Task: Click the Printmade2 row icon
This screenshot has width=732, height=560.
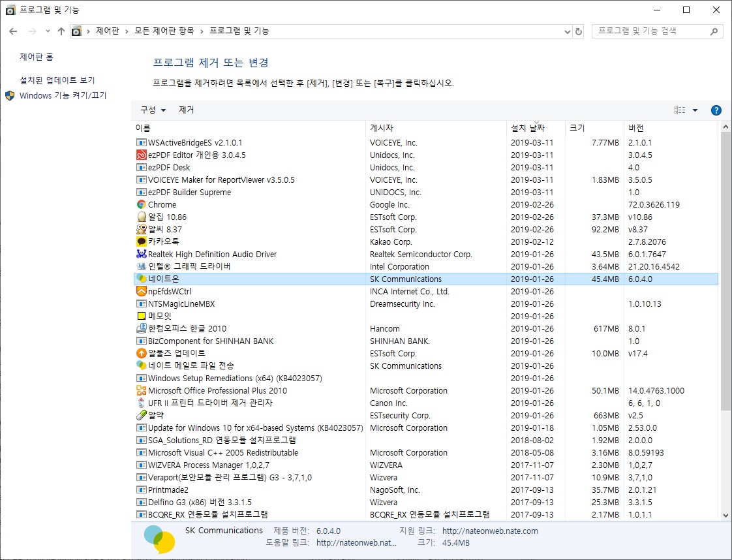Action: [142, 490]
